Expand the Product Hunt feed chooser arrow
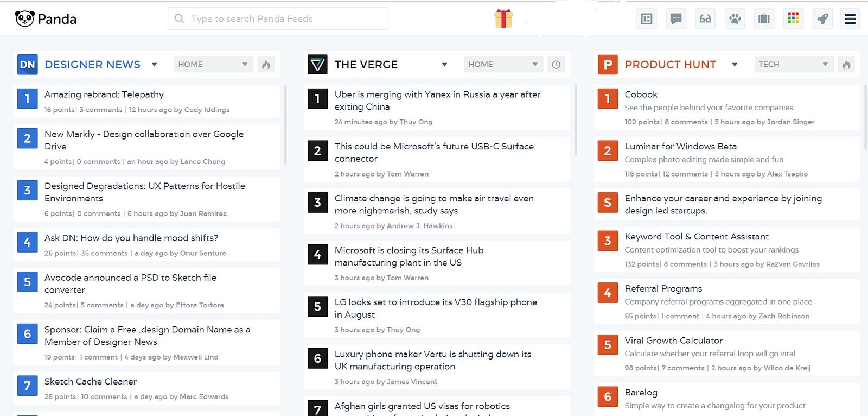Screen dimensions: 868x416 735,65
